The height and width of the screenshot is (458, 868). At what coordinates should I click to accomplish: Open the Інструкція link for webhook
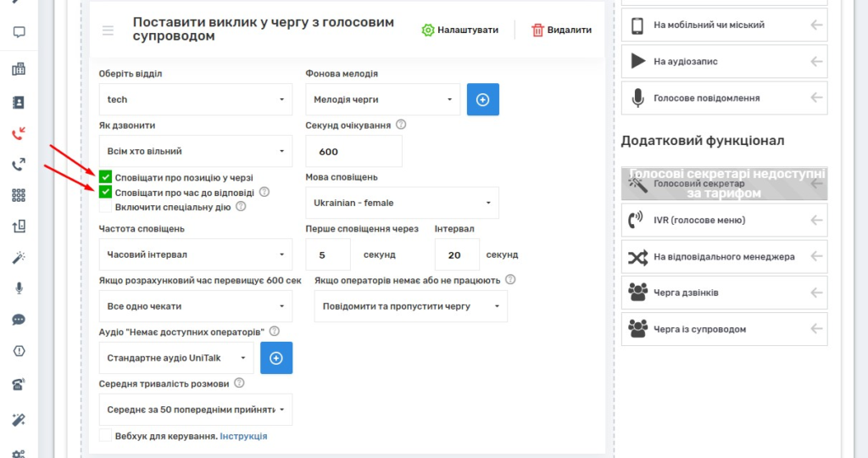pos(243,436)
